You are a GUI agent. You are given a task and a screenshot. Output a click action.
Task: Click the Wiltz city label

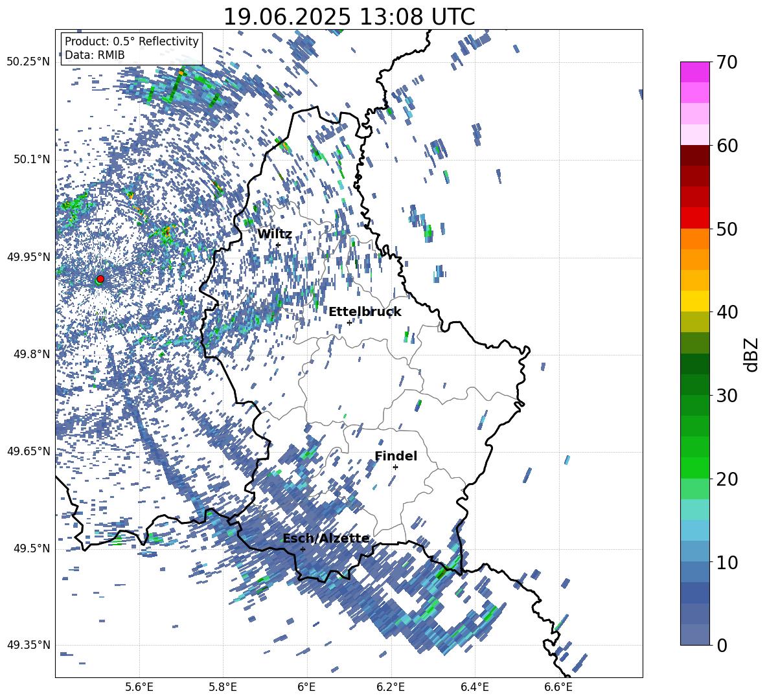coord(275,234)
